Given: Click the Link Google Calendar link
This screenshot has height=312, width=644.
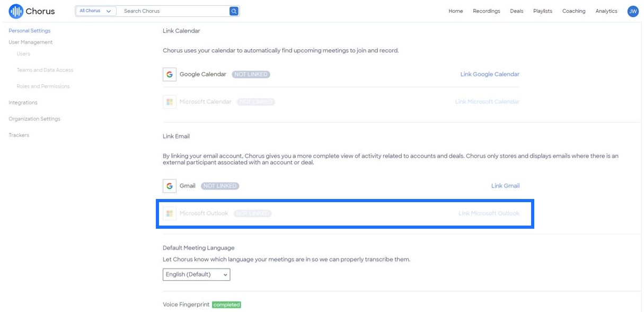Looking at the screenshot, I should [x=490, y=74].
